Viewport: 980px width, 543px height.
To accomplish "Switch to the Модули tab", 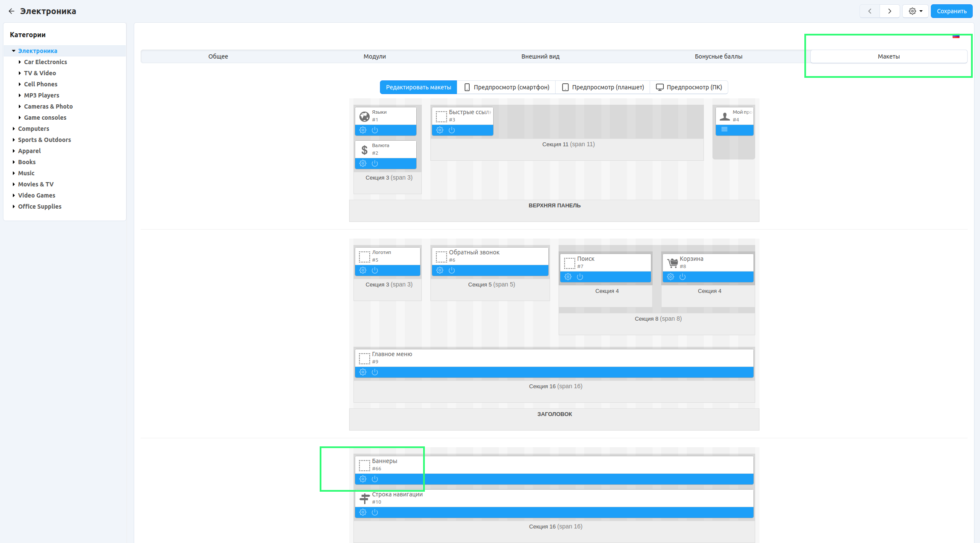I will coord(374,56).
